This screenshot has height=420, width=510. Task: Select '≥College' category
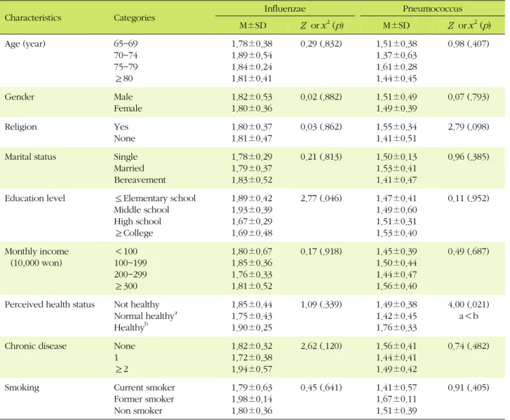(x=134, y=233)
